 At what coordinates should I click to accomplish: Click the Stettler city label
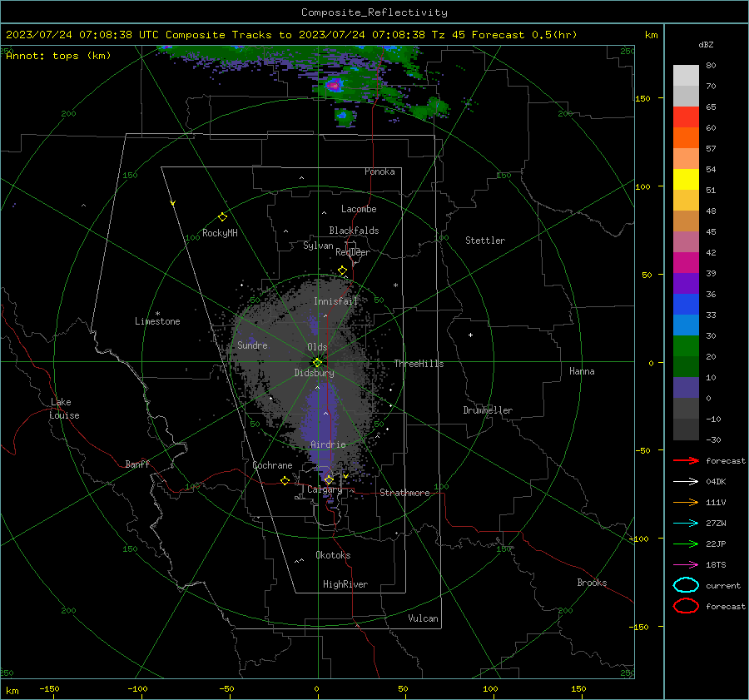pyautogui.click(x=485, y=241)
